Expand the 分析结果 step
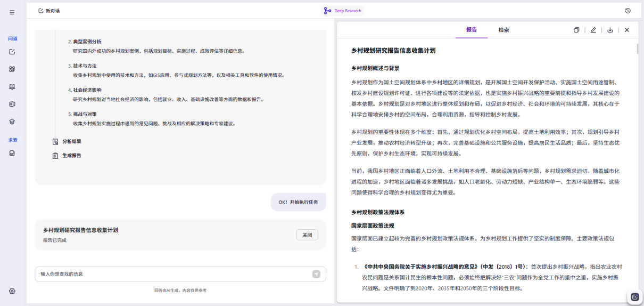The width and height of the screenshot is (644, 306). coord(67,141)
